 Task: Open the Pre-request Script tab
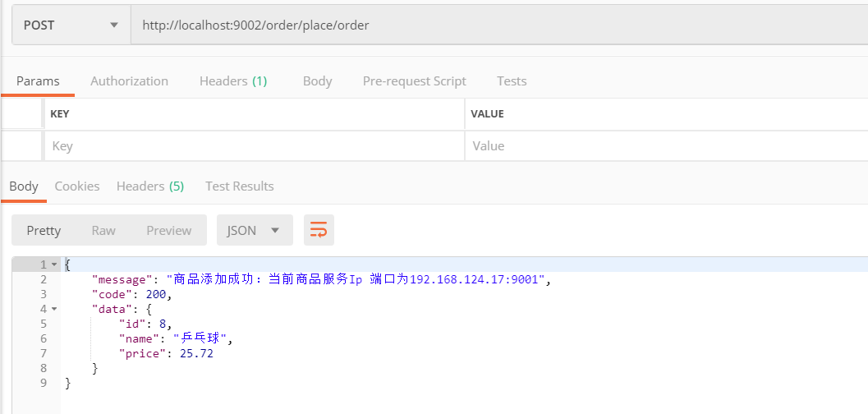click(x=414, y=81)
